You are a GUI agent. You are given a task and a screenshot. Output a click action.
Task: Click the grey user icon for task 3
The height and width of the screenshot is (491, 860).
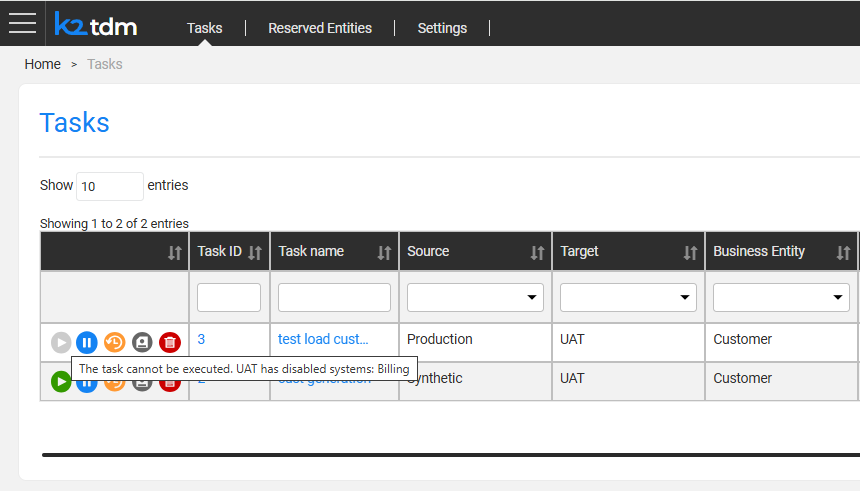coord(142,343)
